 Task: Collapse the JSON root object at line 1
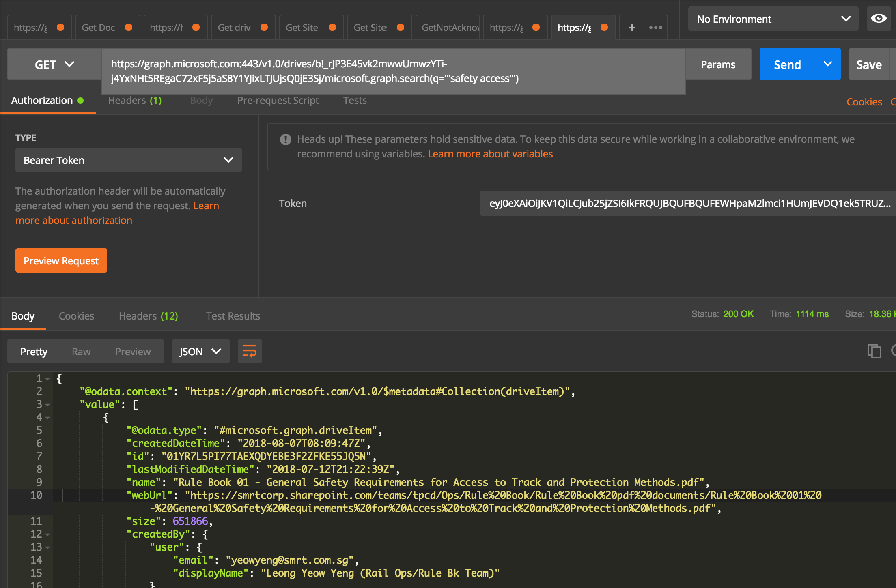[x=47, y=379]
